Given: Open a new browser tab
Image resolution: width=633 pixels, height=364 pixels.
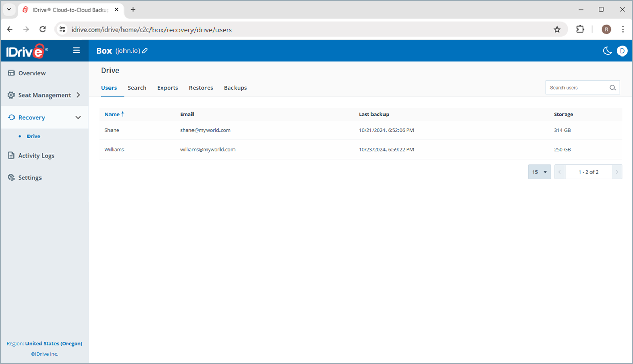Looking at the screenshot, I should (133, 9).
